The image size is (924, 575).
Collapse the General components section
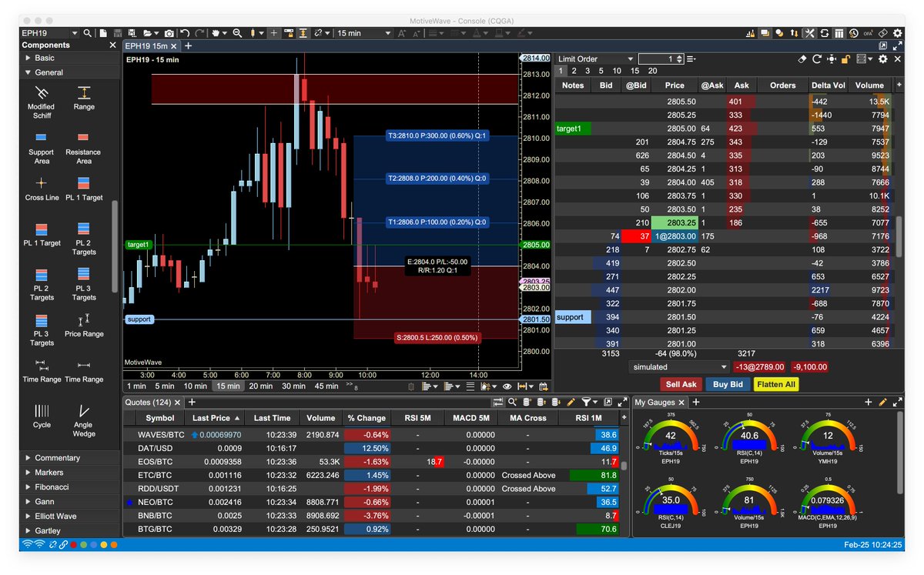pos(69,72)
